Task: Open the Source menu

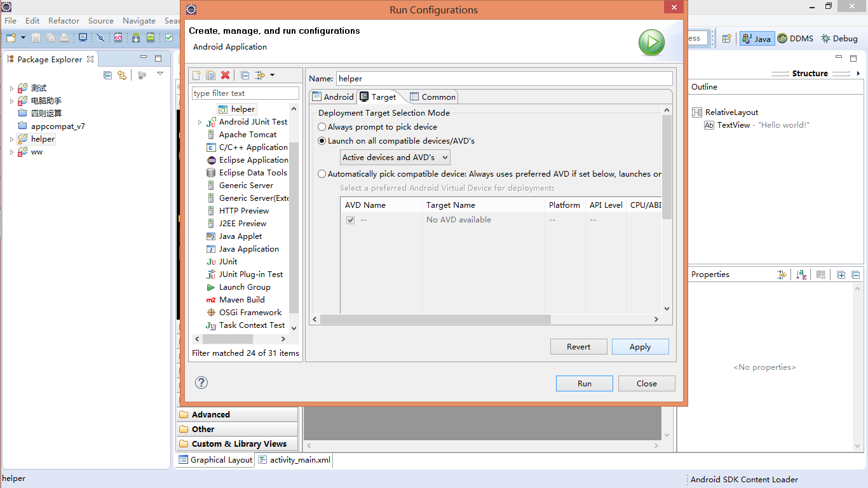Action: coord(101,20)
